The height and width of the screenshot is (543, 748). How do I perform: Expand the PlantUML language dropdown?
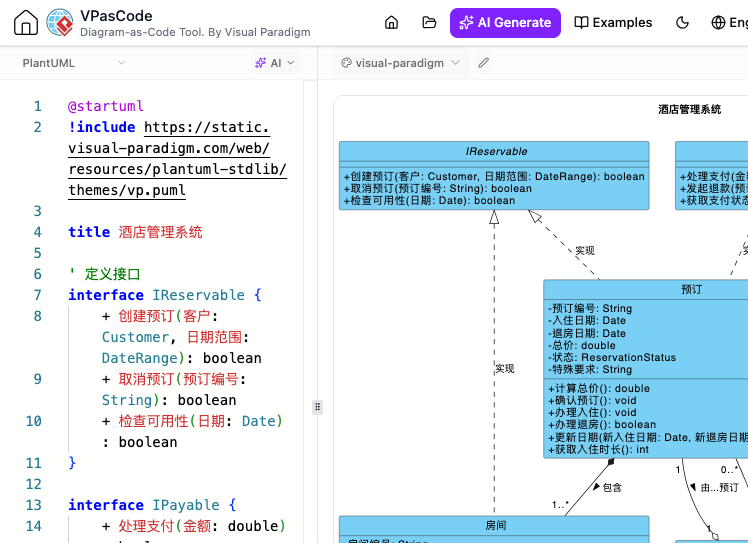73,63
